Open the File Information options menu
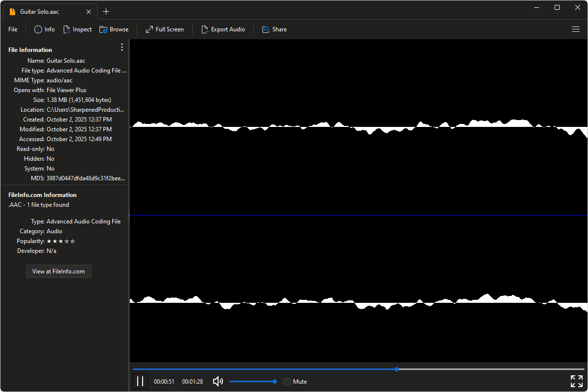The height and width of the screenshot is (392, 588). 122,48
